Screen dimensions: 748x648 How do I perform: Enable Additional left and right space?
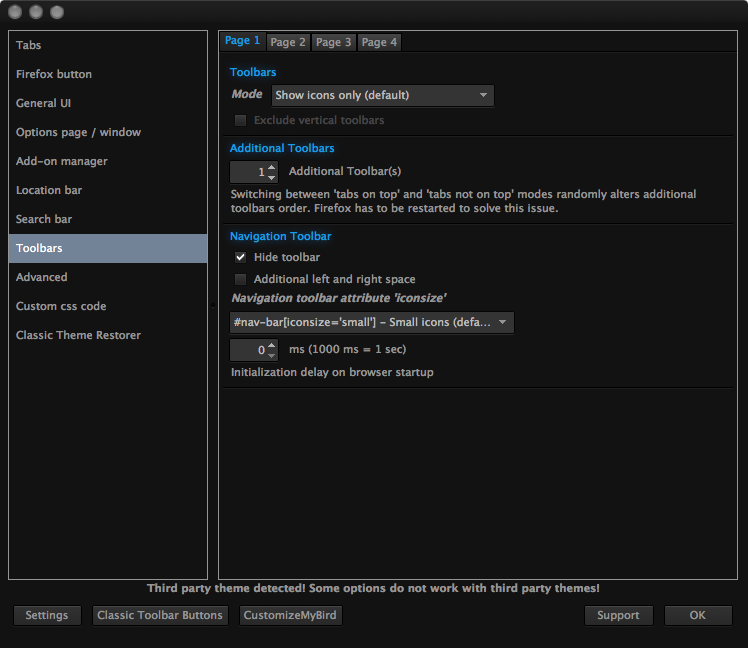(240, 279)
